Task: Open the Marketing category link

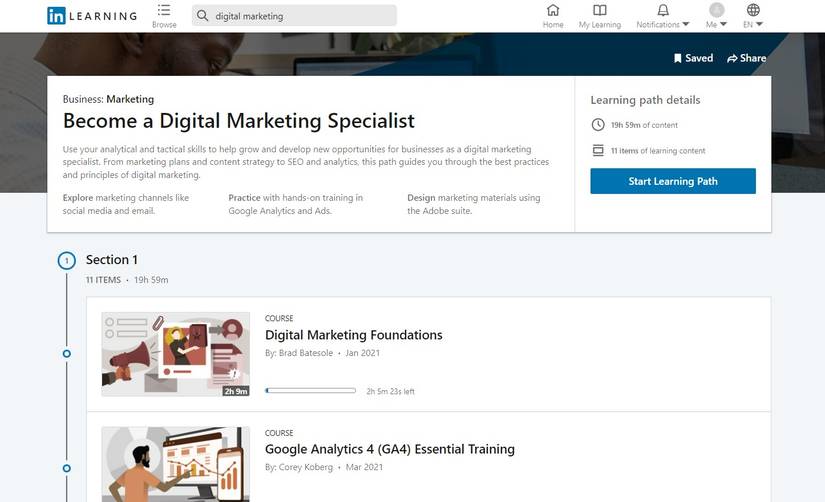Action: (130, 99)
